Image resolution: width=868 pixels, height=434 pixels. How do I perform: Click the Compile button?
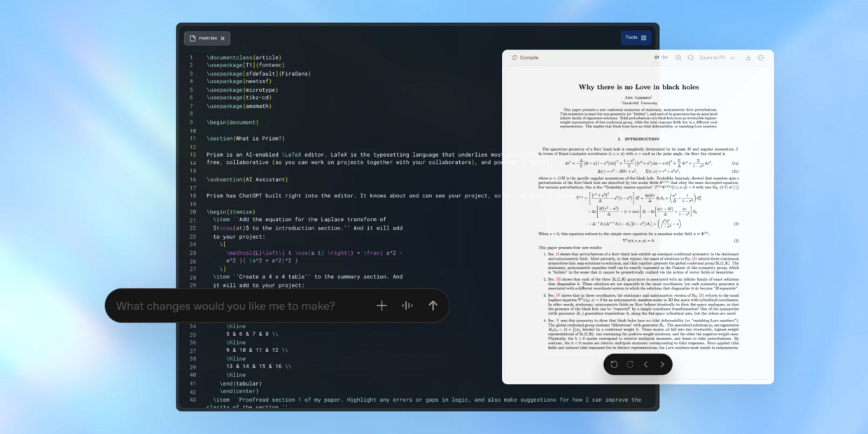[x=526, y=57]
